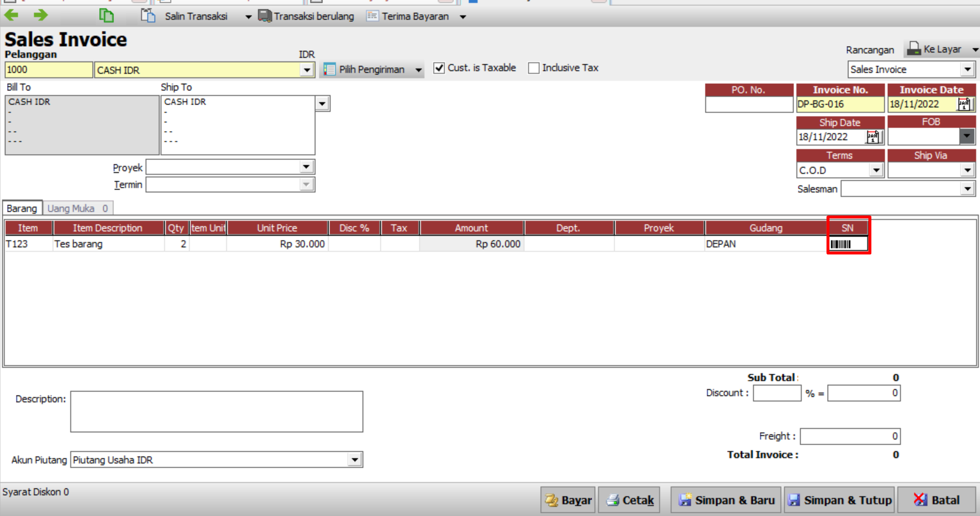Click the Bayar button
The image size is (980, 516).
click(x=568, y=500)
